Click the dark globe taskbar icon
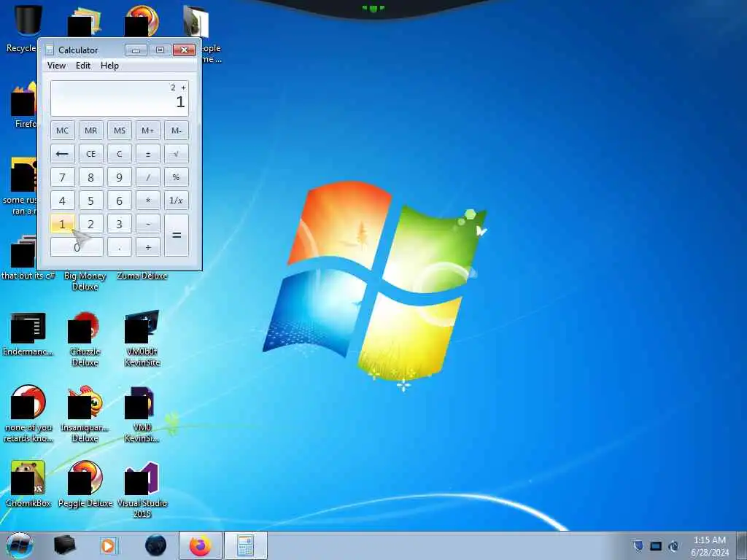Image resolution: width=747 pixels, height=560 pixels. [156, 545]
